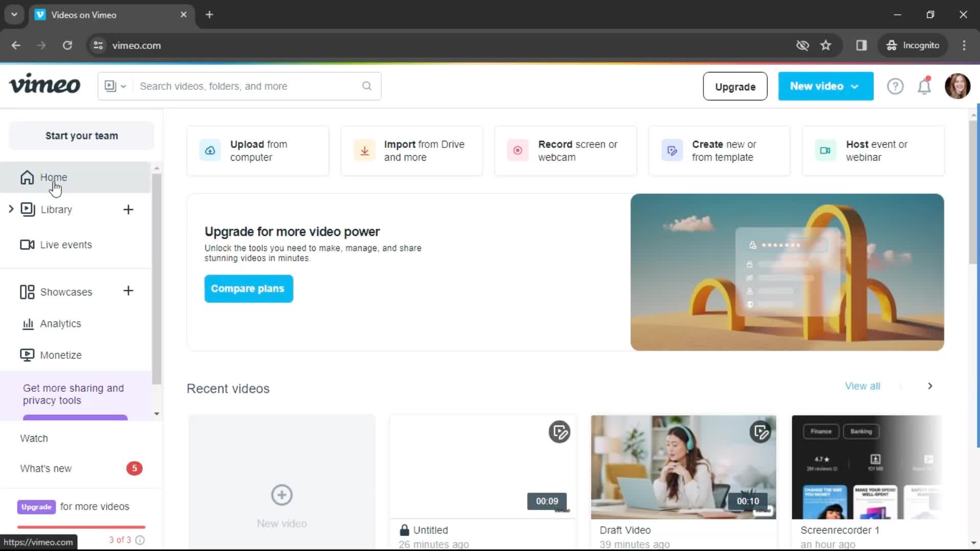
Task: Open Chrome three-dot menu
Action: coord(964,45)
